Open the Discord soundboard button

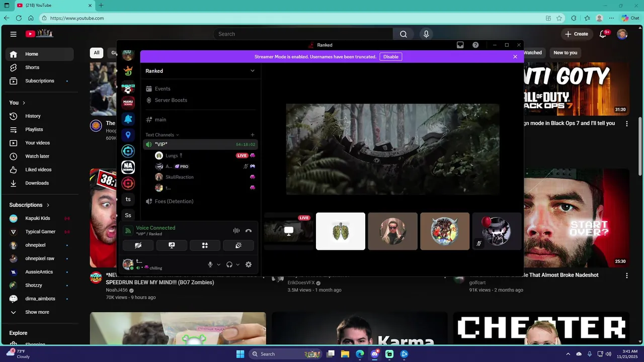coord(238,245)
